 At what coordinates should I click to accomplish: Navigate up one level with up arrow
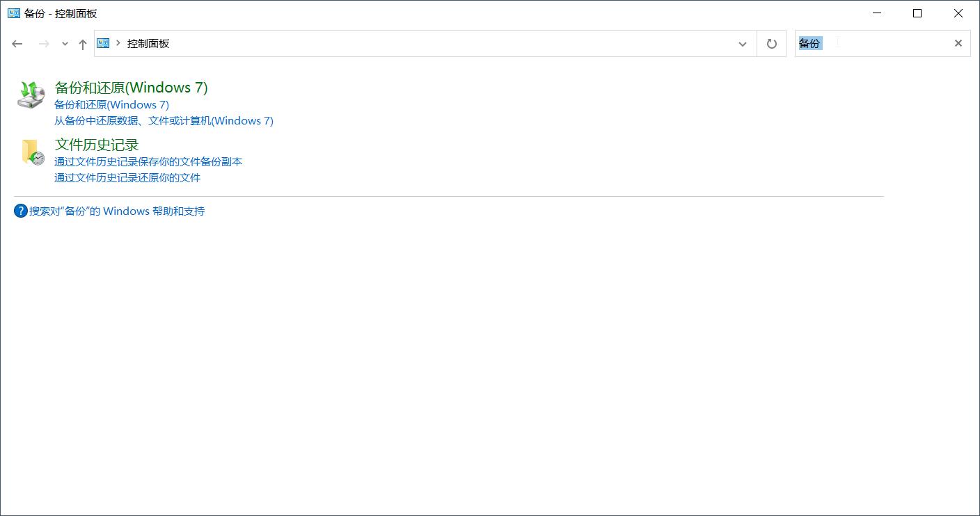[83, 44]
